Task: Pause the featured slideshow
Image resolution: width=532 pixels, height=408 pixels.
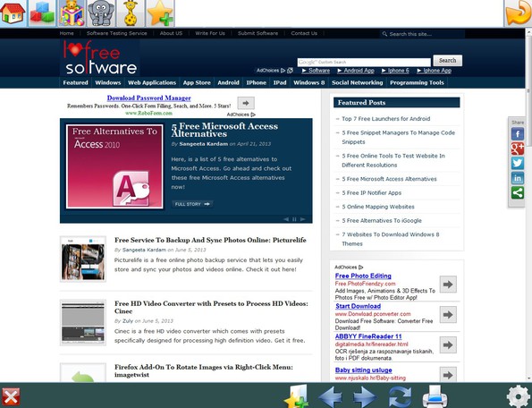Action: pyautogui.click(x=294, y=219)
